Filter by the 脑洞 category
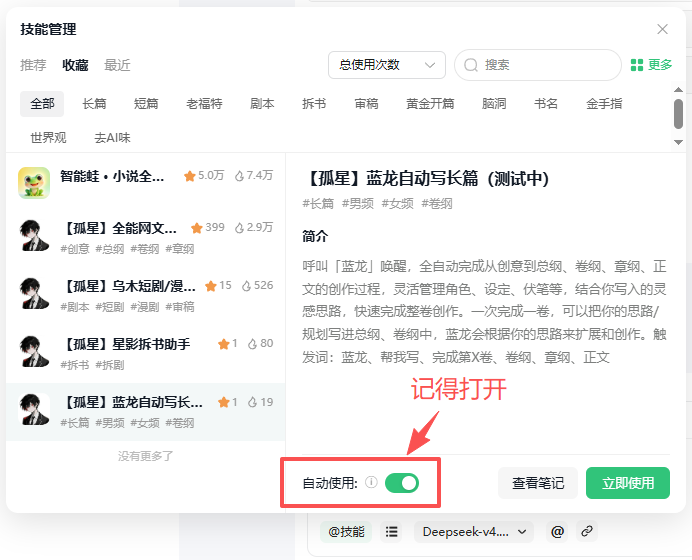The image size is (692, 560). [494, 104]
